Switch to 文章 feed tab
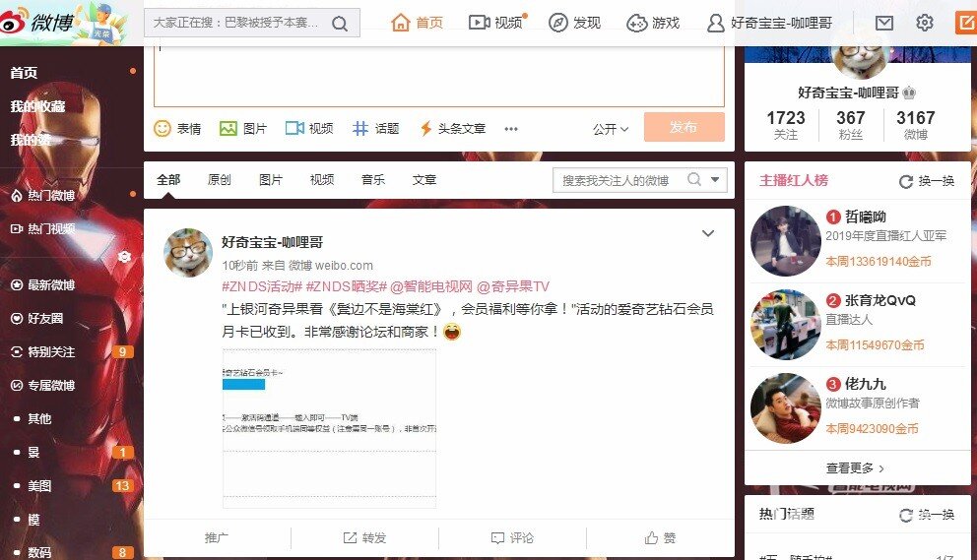The width and height of the screenshot is (977, 560). pos(423,179)
